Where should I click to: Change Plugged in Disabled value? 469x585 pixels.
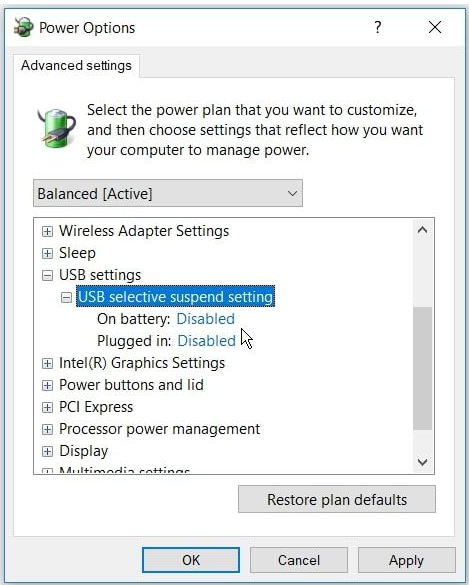coord(206,341)
